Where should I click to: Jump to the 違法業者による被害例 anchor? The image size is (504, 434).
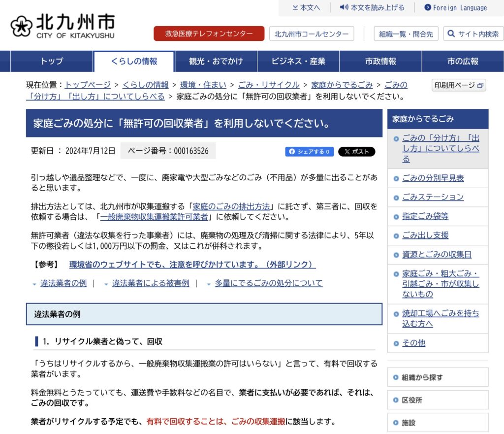click(150, 283)
